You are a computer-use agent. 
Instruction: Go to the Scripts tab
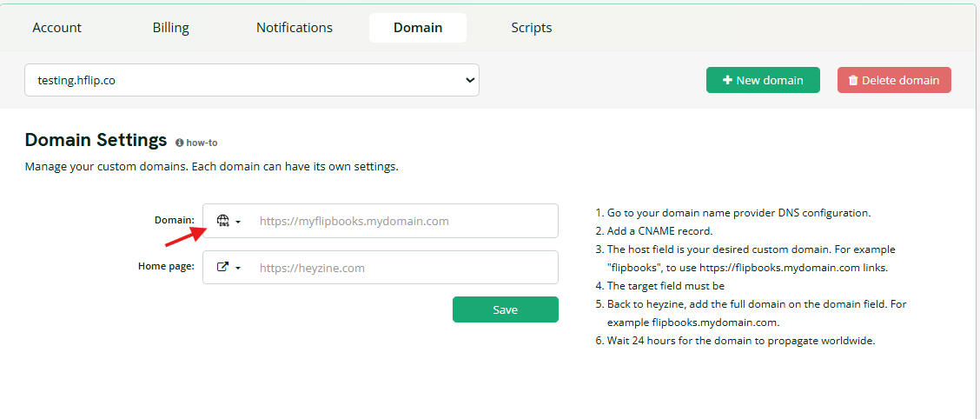click(x=531, y=28)
